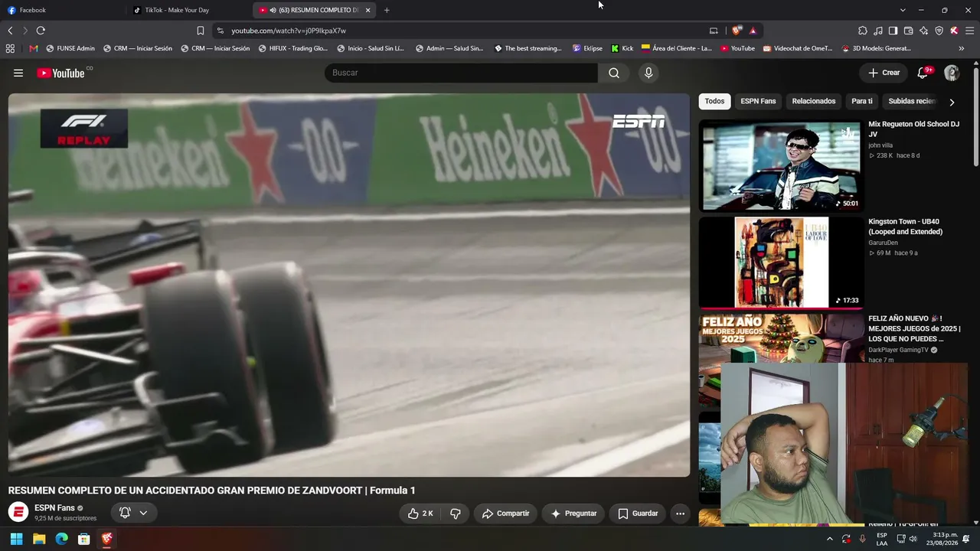Open the 3D Models bookmark
This screenshot has width=980, height=551.
pyautogui.click(x=877, y=48)
